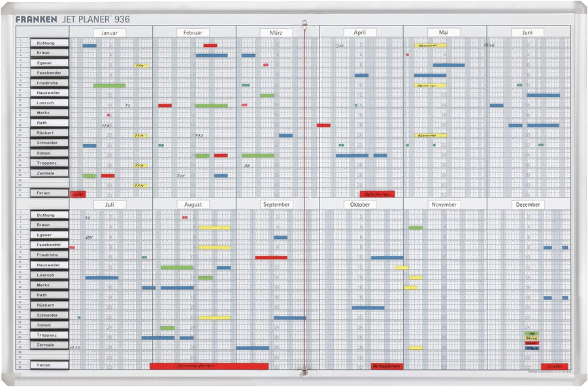This screenshot has width=588, height=387.
Task: Click red Winter strip in Januar Ferien row
Action: (78, 194)
